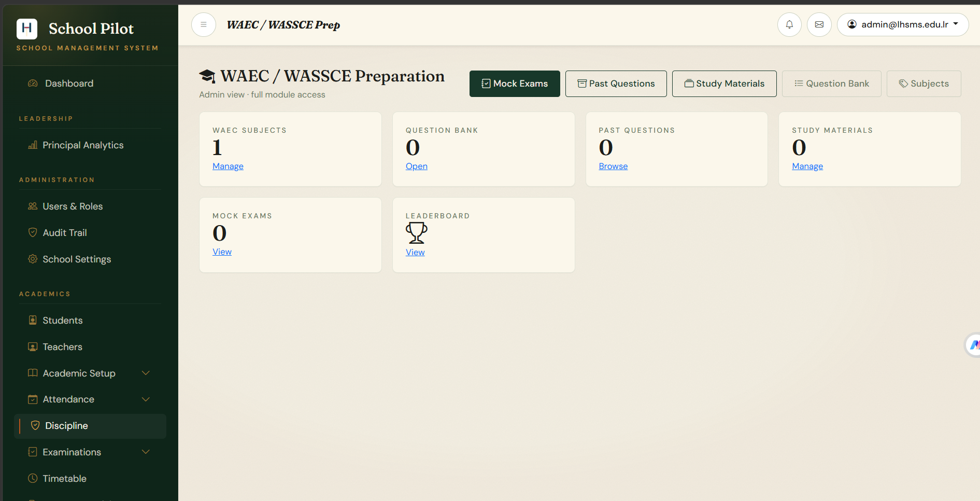Open the Subjects button

tap(924, 83)
